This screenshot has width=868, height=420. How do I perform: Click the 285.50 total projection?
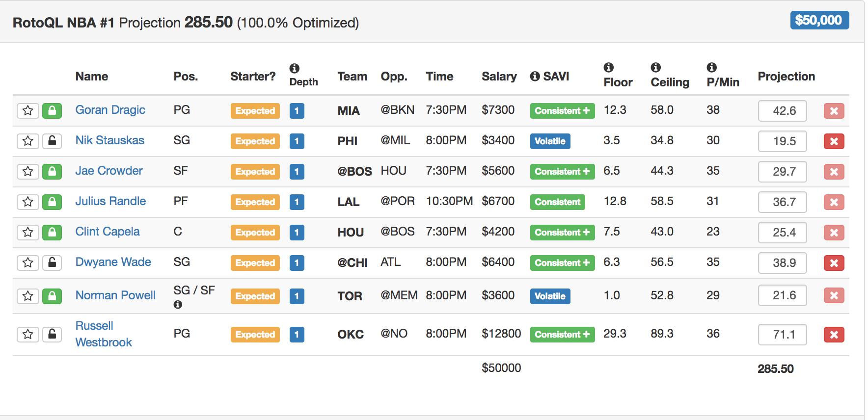pyautogui.click(x=775, y=369)
